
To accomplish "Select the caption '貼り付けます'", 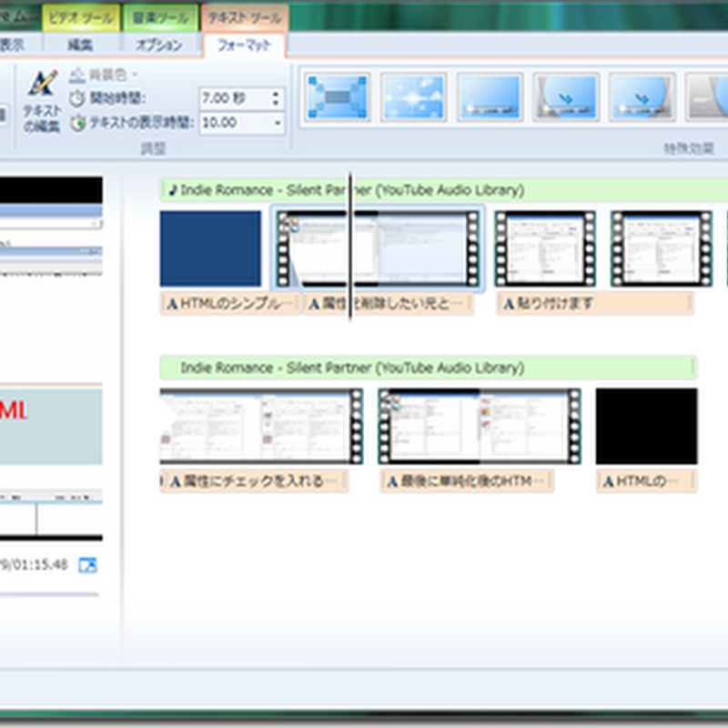I will 595,304.
